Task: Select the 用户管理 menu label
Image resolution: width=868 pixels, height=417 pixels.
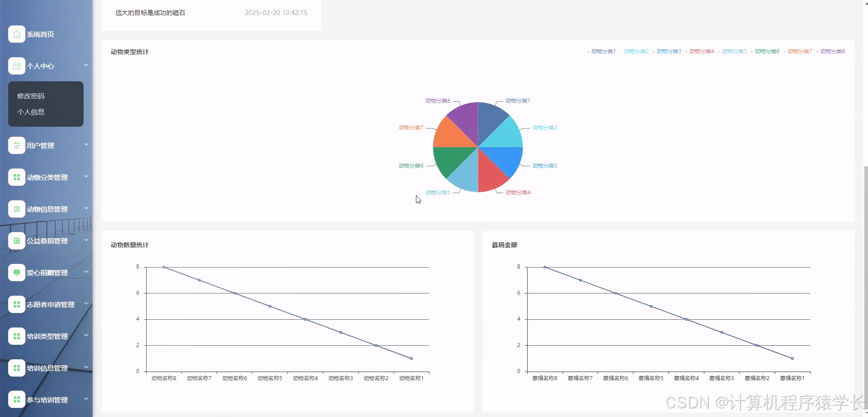Action: (x=40, y=145)
